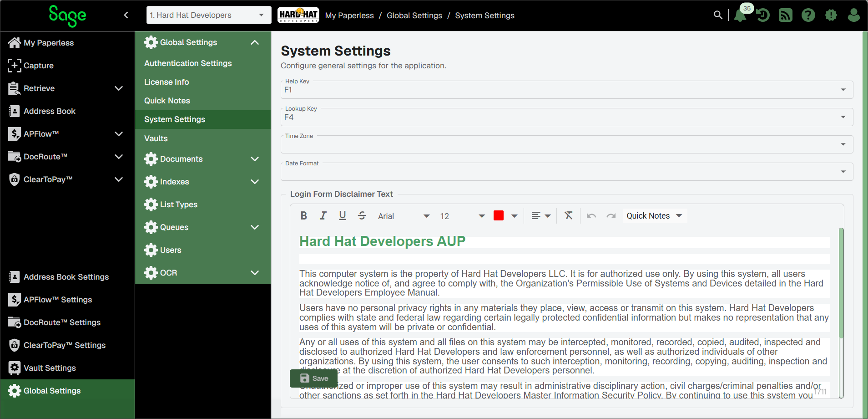Click the Save button
The width and height of the screenshot is (868, 419).
[x=314, y=378]
